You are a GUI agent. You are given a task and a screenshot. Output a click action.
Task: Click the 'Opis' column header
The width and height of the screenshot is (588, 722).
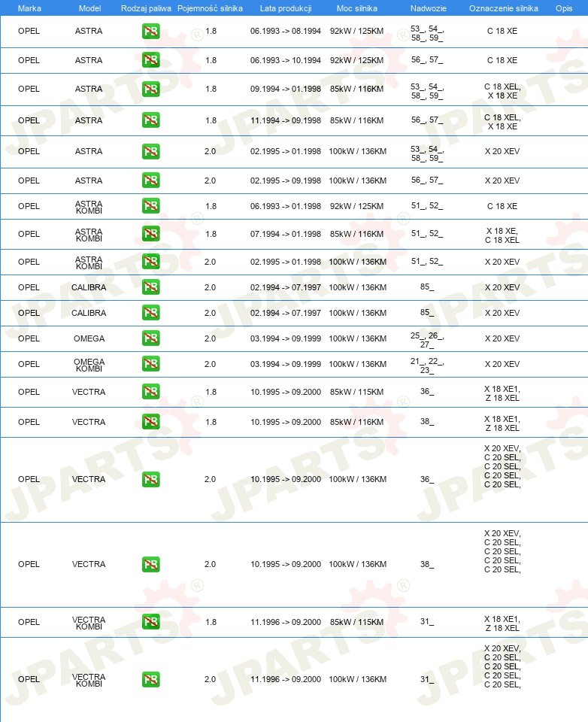pos(563,8)
